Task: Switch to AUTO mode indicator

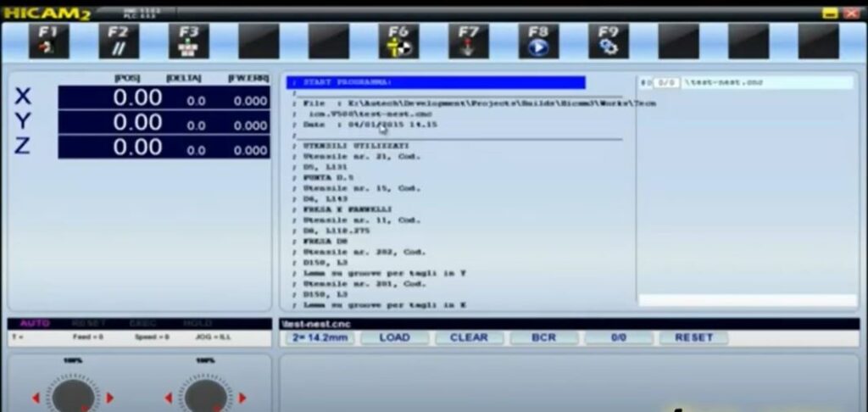Action: 35,323
